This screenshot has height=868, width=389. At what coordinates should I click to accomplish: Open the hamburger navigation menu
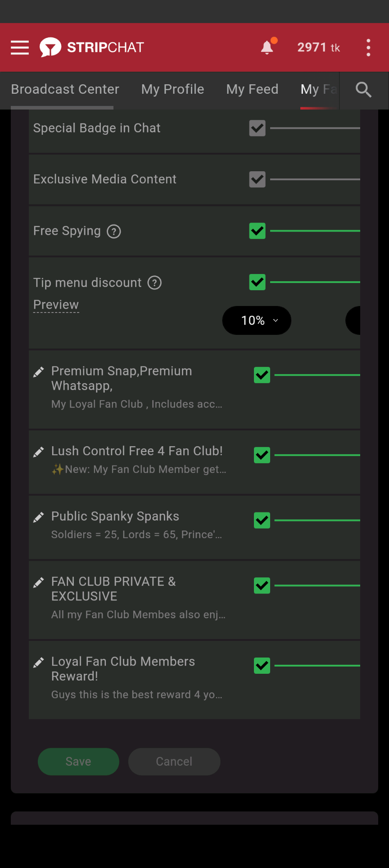point(20,47)
